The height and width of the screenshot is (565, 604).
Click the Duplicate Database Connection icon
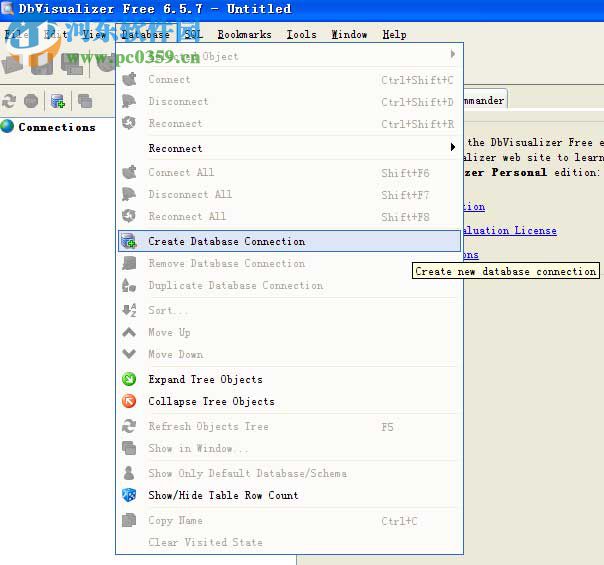click(x=129, y=285)
